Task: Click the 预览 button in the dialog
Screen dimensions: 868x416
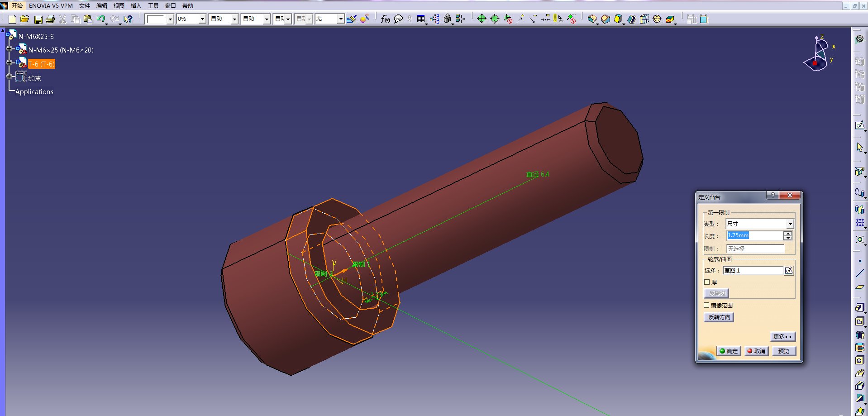Action: tap(783, 351)
